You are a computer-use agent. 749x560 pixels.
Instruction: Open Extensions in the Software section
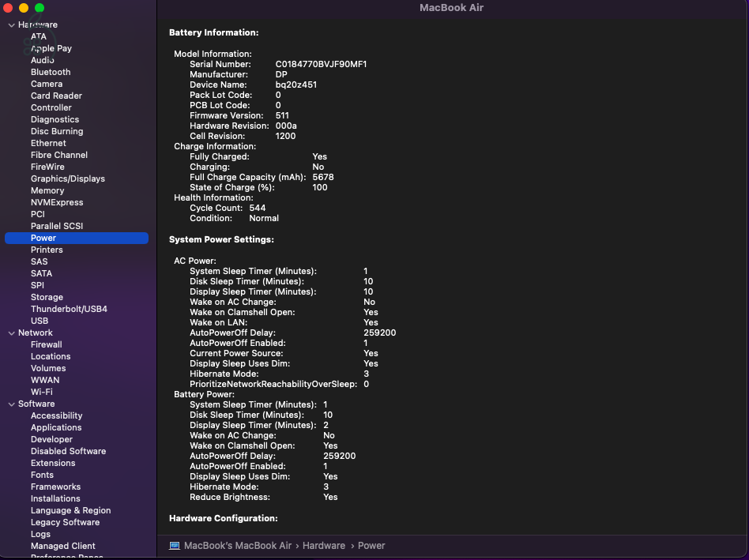[53, 463]
